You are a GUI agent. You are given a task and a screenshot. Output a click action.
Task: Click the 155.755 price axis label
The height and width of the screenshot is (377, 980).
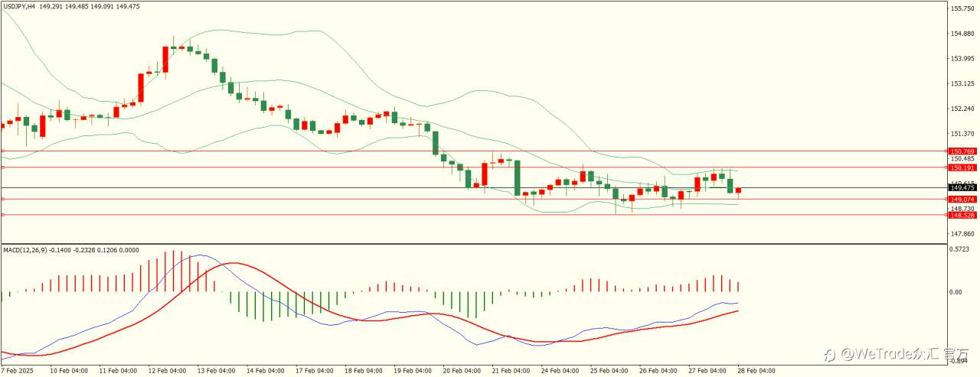point(962,8)
